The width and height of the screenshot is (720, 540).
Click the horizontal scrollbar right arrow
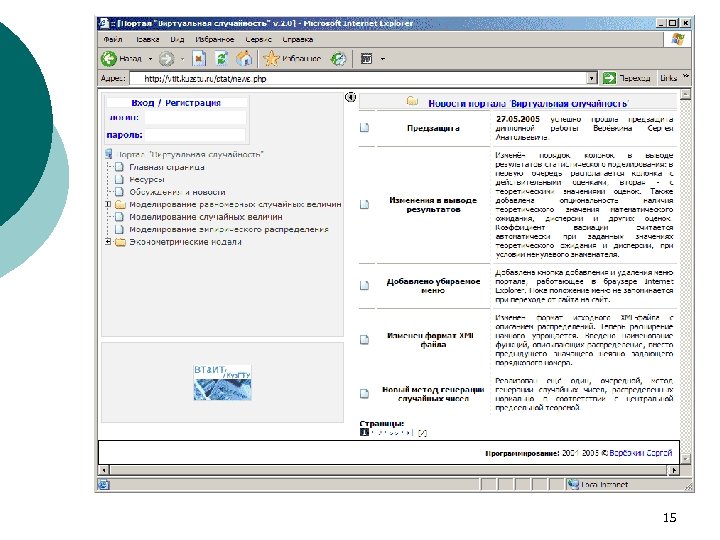click(x=674, y=470)
